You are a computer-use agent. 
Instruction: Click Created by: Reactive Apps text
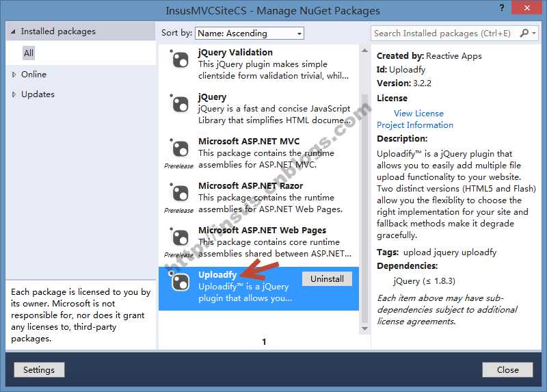tap(429, 56)
